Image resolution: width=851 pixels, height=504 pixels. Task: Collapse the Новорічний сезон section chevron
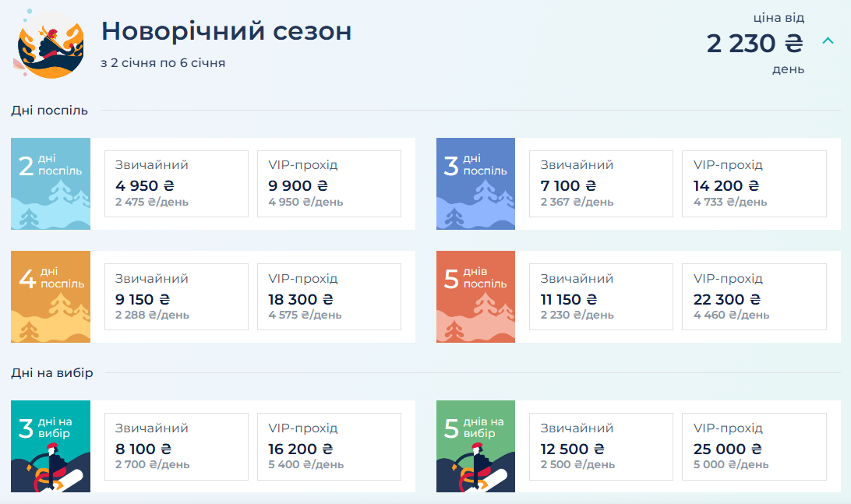(x=828, y=41)
